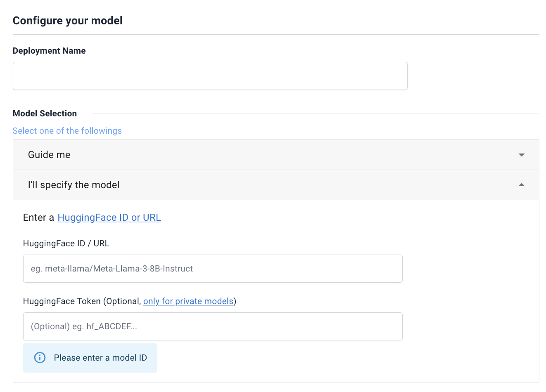Screen dimensions: 546x392
Task: Click the "Deployment Name" label
Action: pyautogui.click(x=49, y=51)
